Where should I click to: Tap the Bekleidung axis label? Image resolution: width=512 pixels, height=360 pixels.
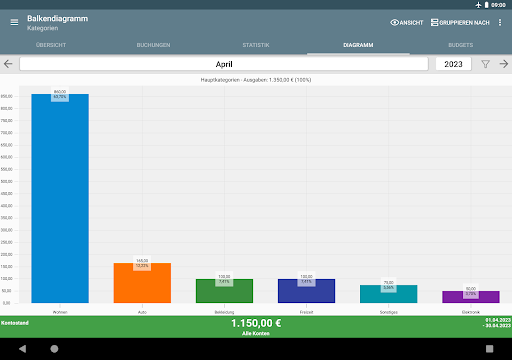point(224,312)
